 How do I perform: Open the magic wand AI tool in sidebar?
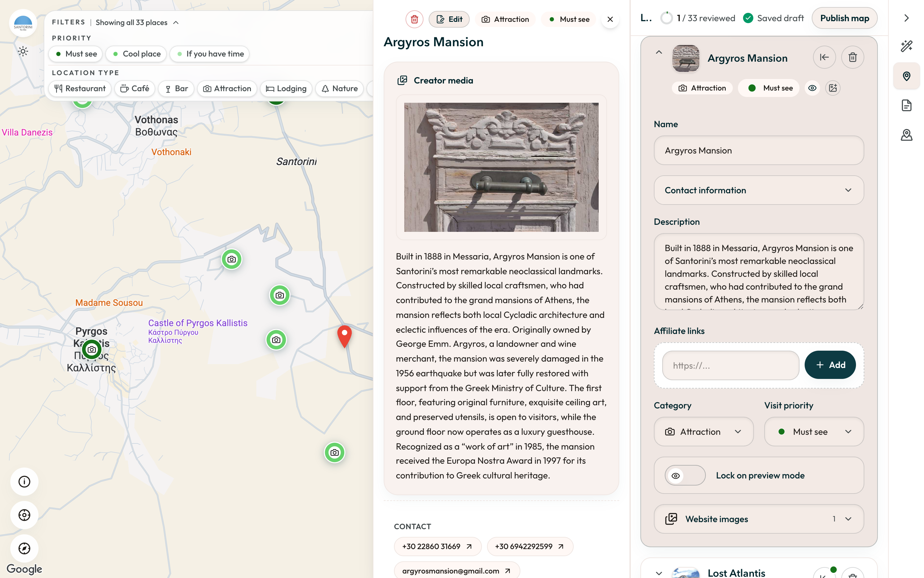[x=906, y=46]
